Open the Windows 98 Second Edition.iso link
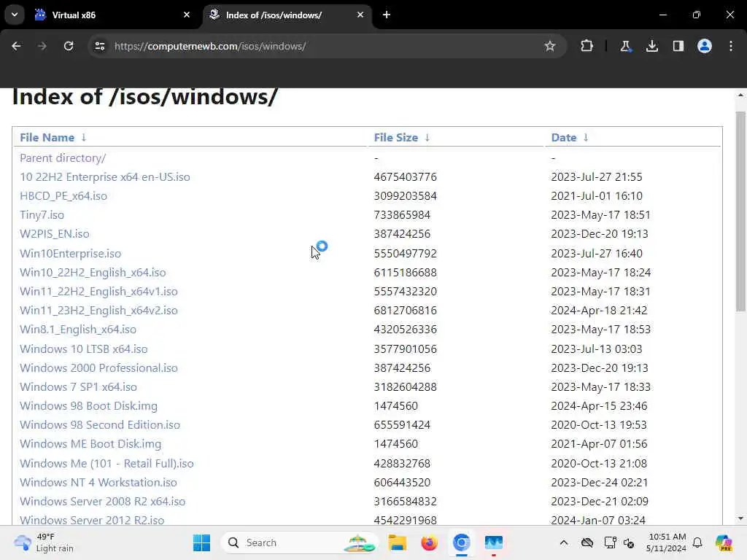This screenshot has height=560, width=747. coord(100,425)
